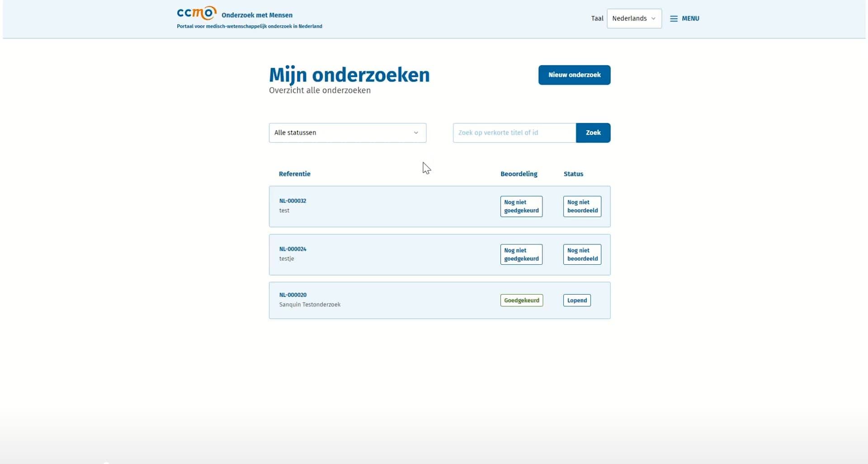Select the Sanquin Testonderzoek row title
868x464 pixels.
310,305
